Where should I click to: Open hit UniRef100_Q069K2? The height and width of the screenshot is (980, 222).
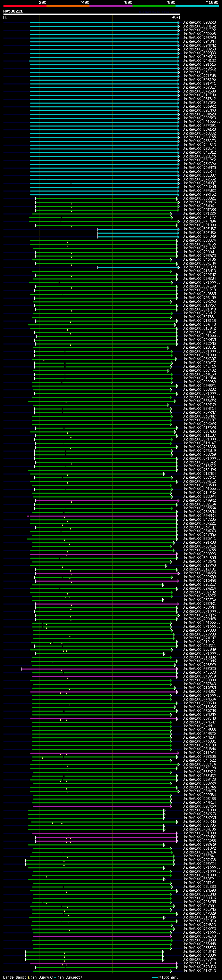[x=199, y=106]
